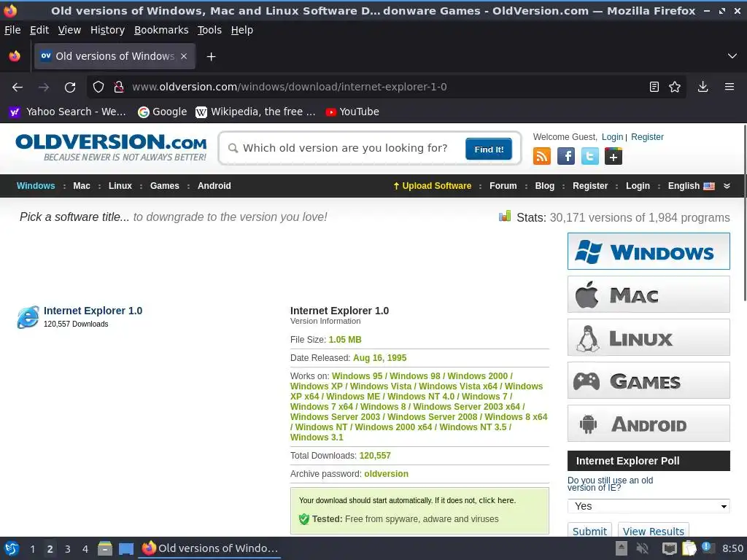Viewport: 747px width, 560px height.
Task: Open the Firefox hamburger menu
Action: click(x=729, y=87)
